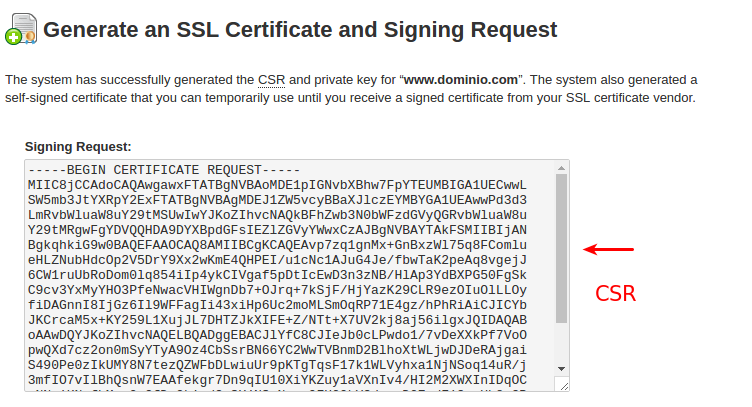Click the BEGIN CERTIFICATE REQUEST line
Viewport: 752px width, 407px height.
[164, 170]
